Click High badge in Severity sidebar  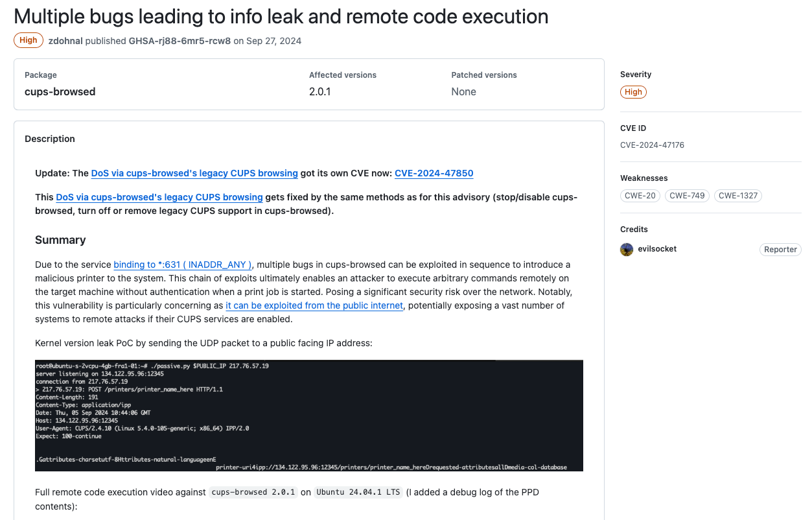point(633,92)
